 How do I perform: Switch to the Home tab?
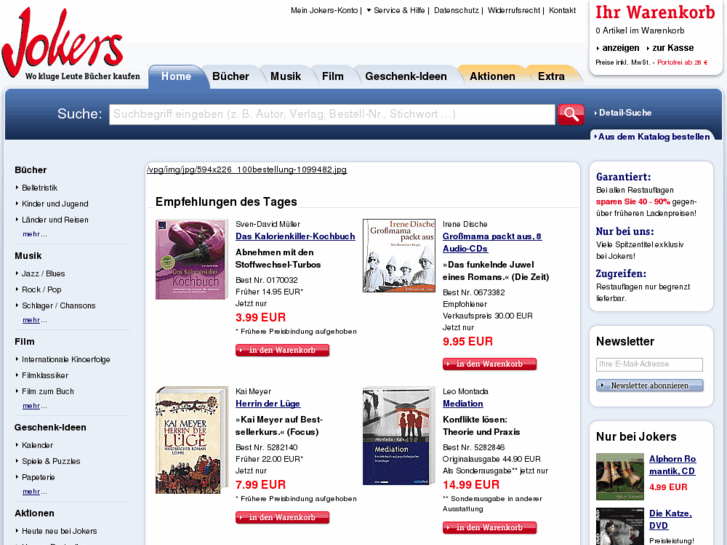[x=176, y=77]
